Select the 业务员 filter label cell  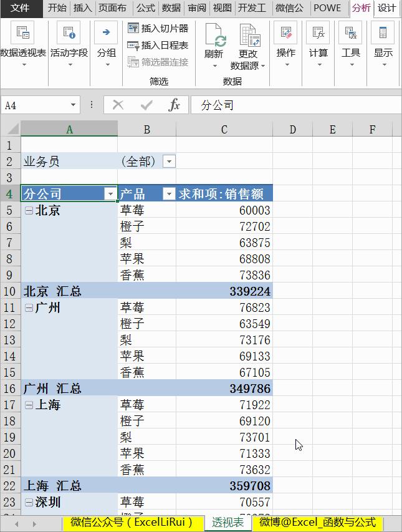pos(69,161)
